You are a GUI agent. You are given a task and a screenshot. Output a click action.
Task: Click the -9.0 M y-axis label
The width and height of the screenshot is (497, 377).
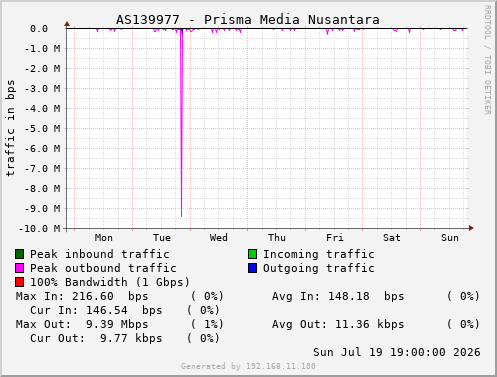(43, 209)
